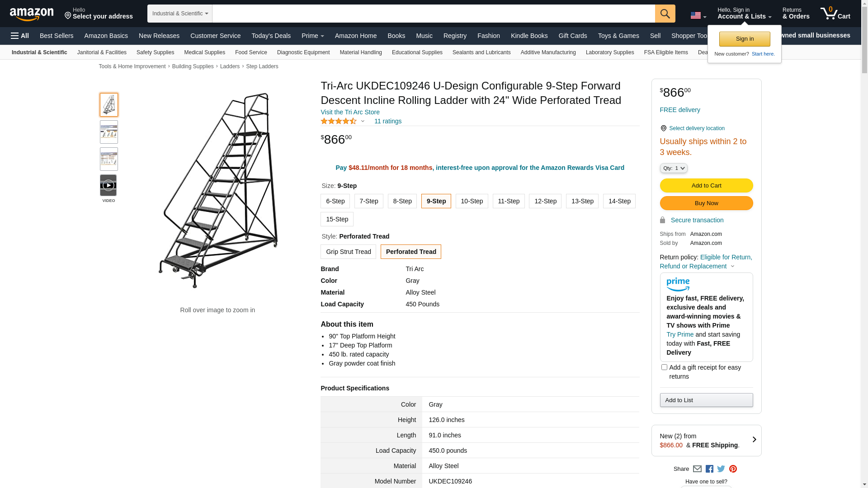868x488 pixels.
Task: Expand Industrial & Scientific search category dropdown
Action: [x=179, y=14]
